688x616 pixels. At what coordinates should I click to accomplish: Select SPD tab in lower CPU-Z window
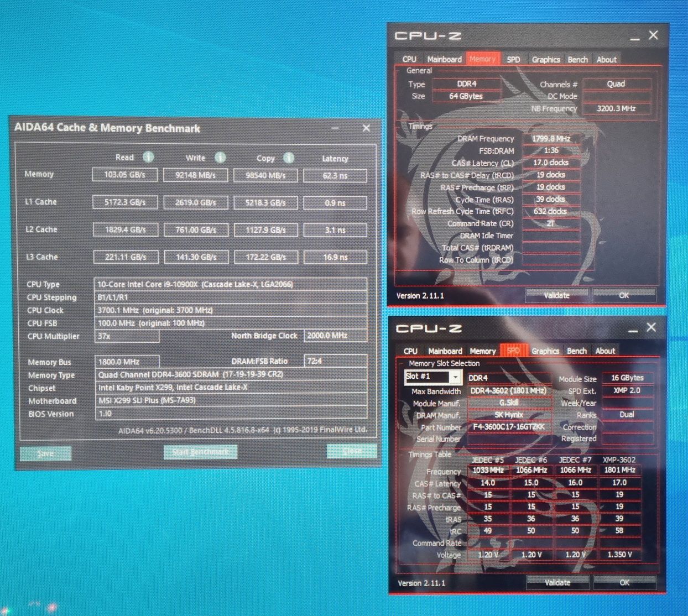coord(513,351)
